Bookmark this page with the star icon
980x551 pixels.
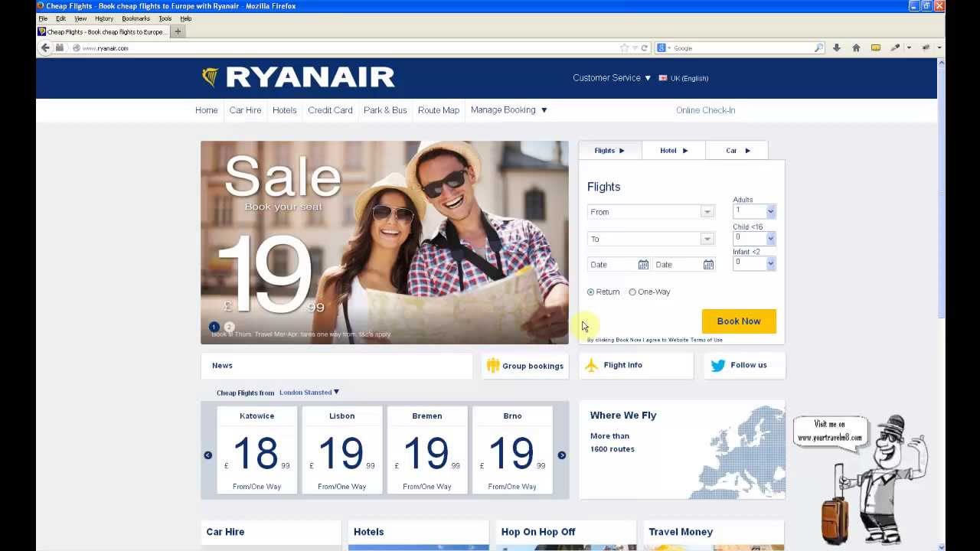624,47
